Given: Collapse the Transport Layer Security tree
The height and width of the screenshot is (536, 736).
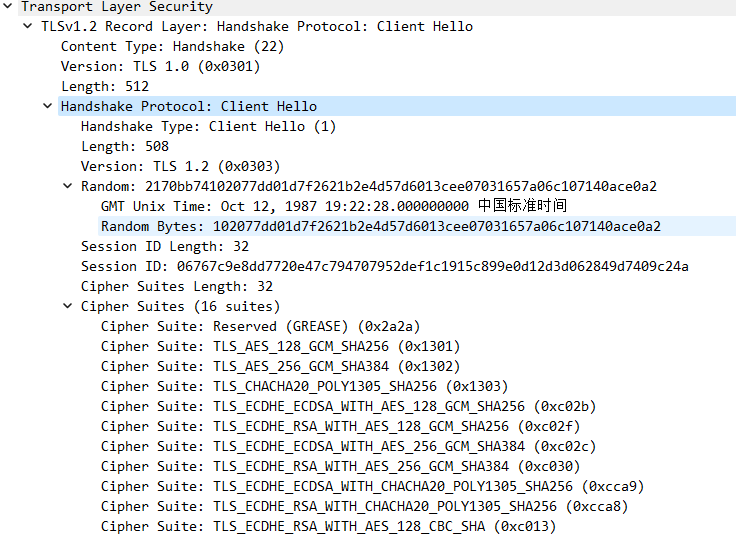Looking at the screenshot, I should [x=8, y=6].
